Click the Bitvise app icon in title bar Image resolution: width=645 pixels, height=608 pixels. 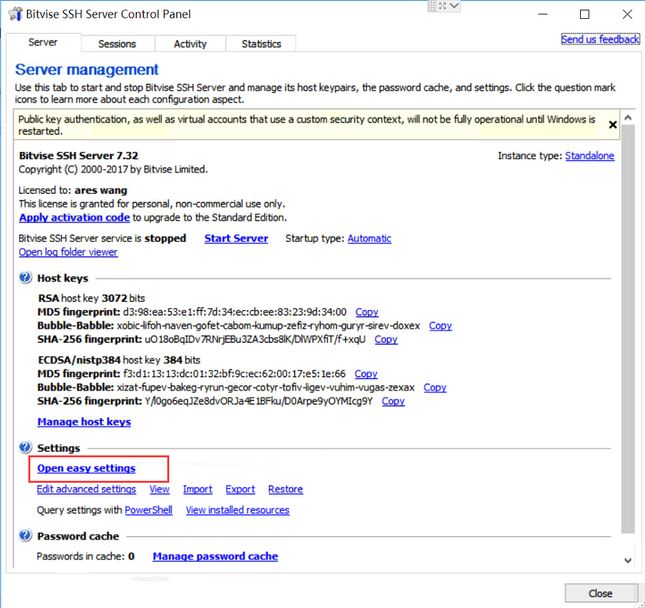pos(15,14)
